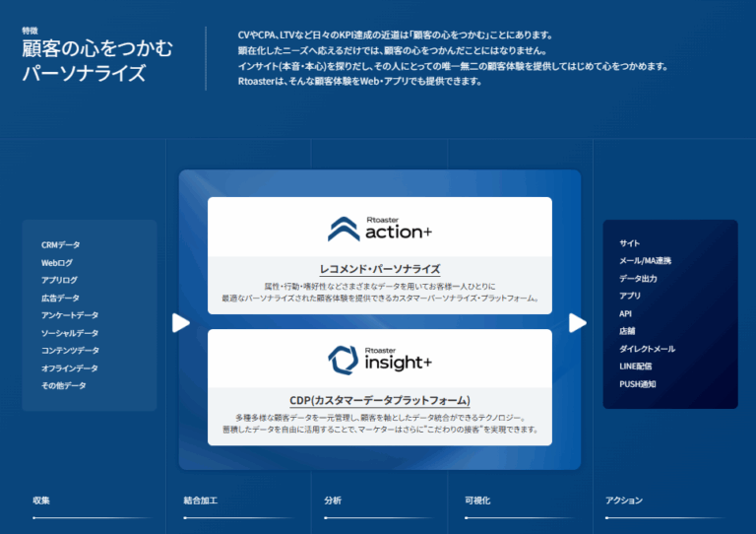
Task: Select アンケートデータ in the data list
Action: pos(70,315)
